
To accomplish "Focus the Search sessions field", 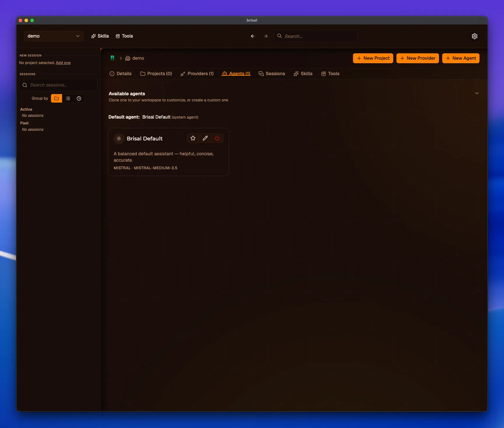I will [x=58, y=85].
